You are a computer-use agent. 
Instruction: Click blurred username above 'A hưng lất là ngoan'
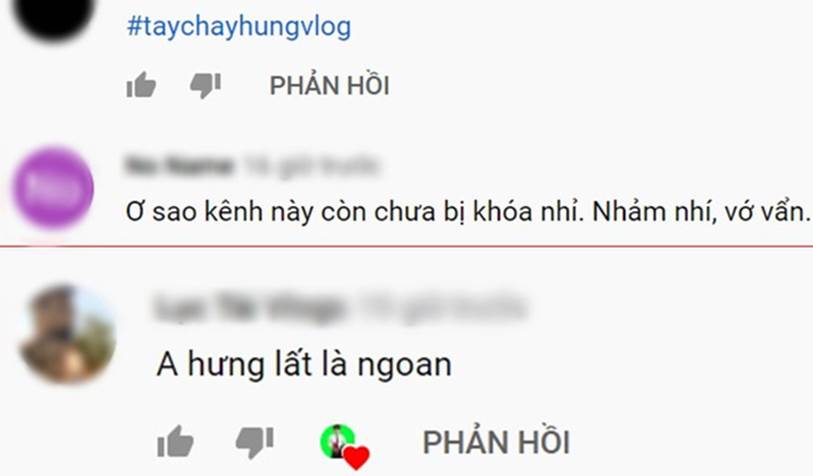[249, 307]
